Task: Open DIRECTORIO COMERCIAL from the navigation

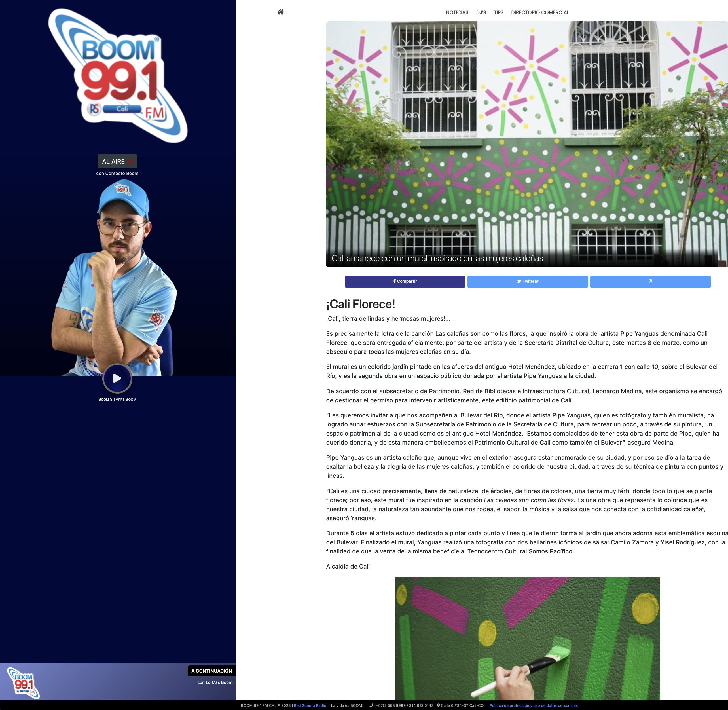Action: pos(540,12)
